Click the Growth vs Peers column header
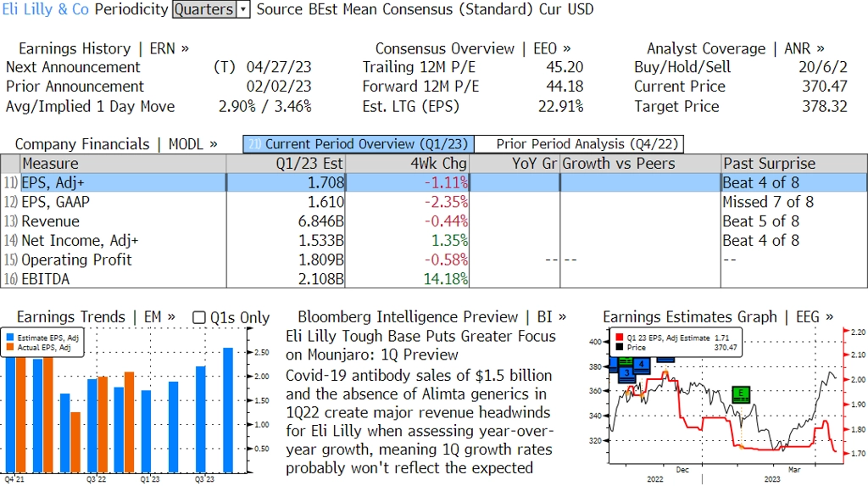The height and width of the screenshot is (486, 868). (641, 164)
